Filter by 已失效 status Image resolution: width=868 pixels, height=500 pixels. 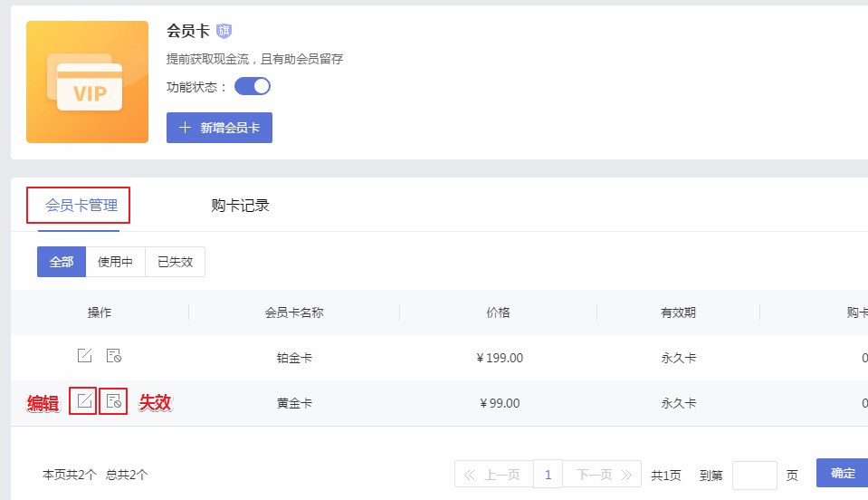point(175,262)
